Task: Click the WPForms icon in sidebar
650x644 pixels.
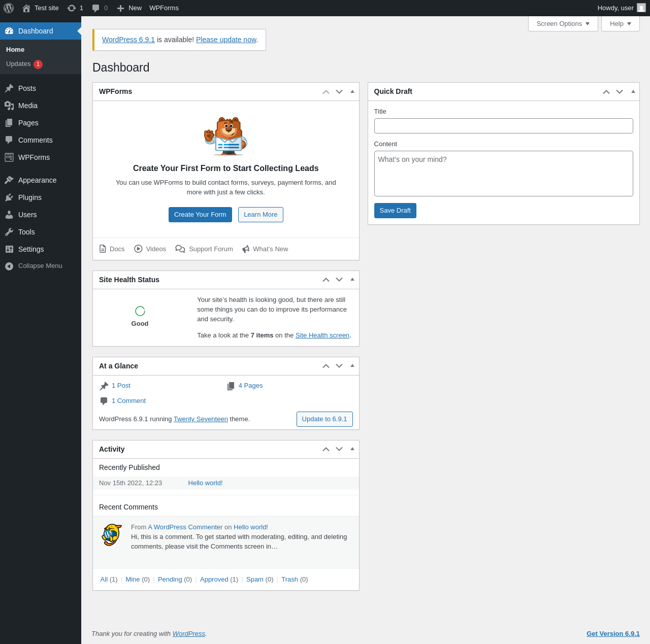Action: [x=9, y=157]
